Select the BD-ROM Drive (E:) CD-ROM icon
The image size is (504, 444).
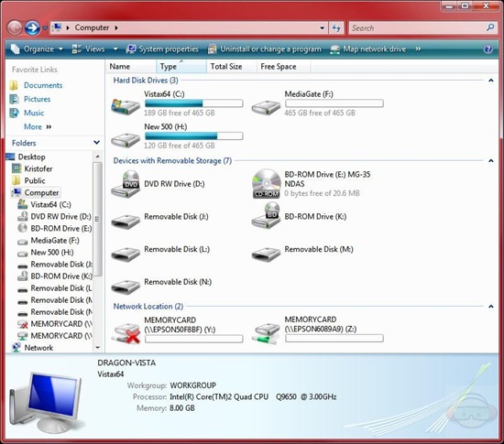(x=266, y=184)
